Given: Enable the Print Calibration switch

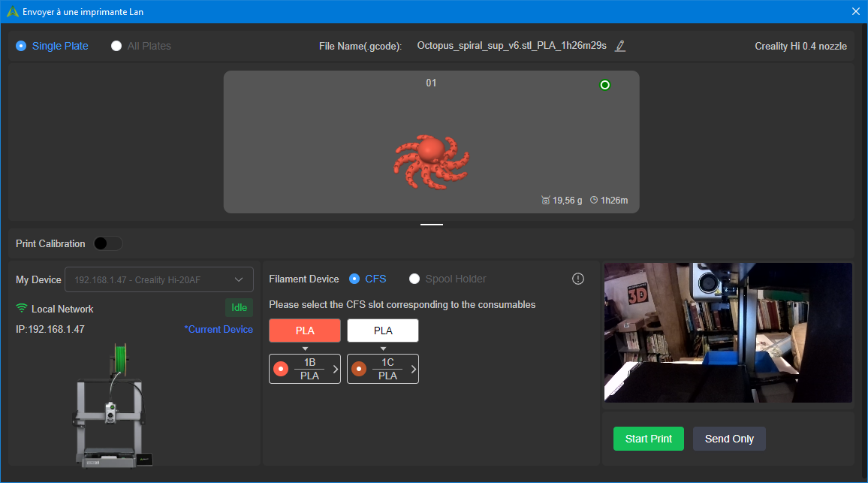Looking at the screenshot, I should click(x=108, y=243).
